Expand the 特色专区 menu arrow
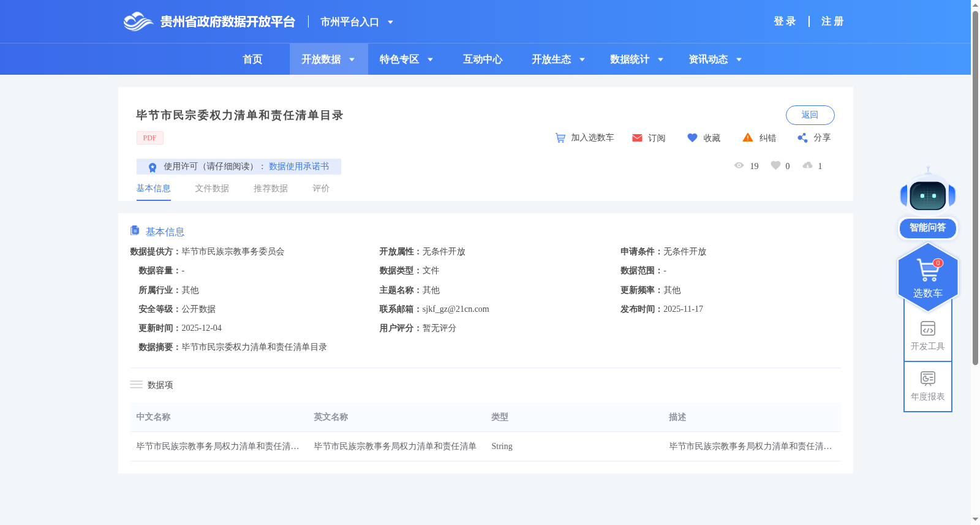The image size is (980, 525). [x=431, y=59]
